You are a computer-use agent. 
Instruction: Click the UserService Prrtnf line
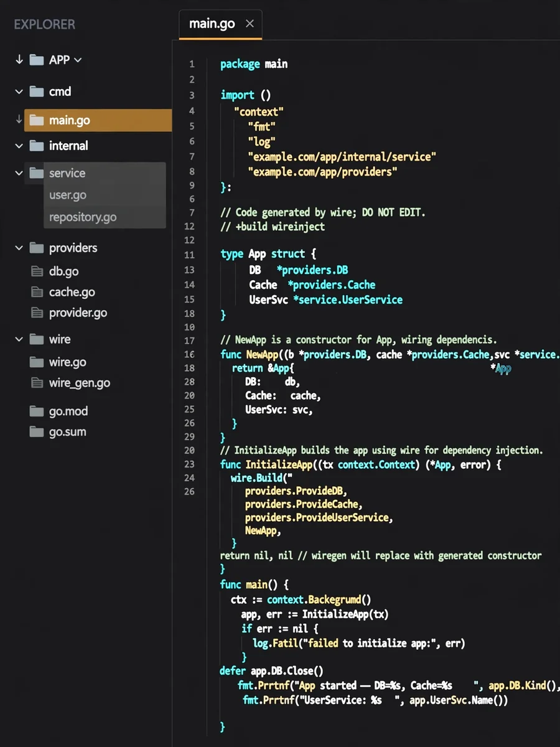pos(376,700)
